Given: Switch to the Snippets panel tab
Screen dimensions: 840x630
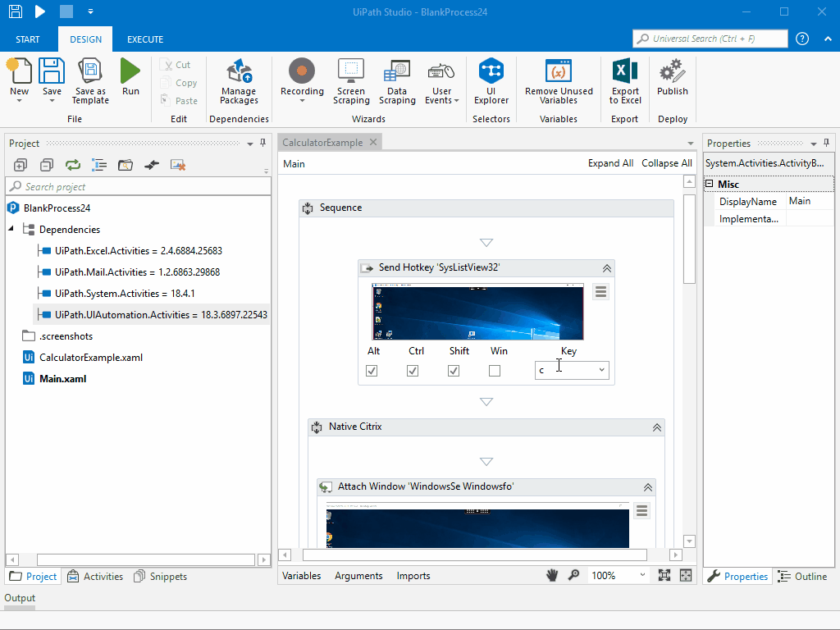Looking at the screenshot, I should pos(161,577).
